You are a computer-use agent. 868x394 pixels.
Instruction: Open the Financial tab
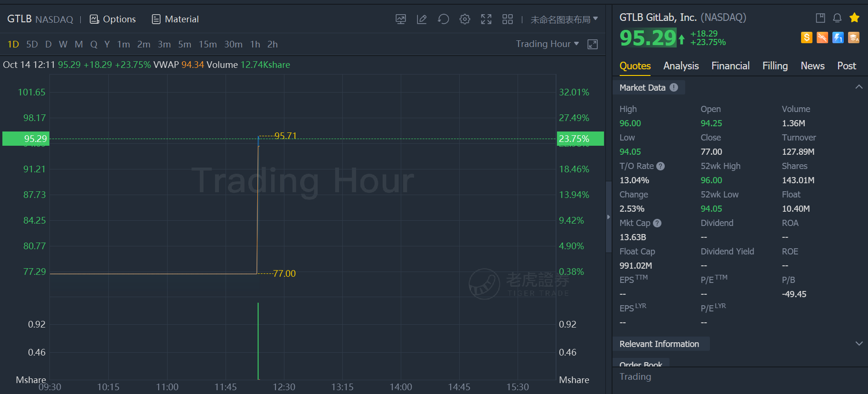(x=730, y=66)
